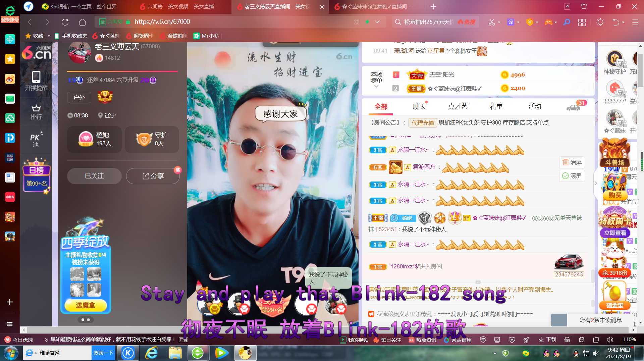Click the 立即查看 button
Screen dimensions: 644x361
coord(615,233)
